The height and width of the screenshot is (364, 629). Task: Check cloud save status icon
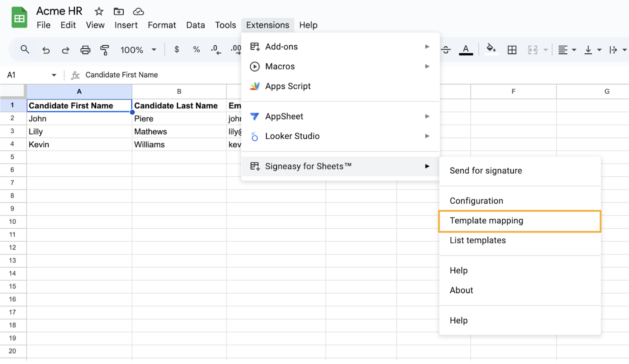[x=138, y=11]
